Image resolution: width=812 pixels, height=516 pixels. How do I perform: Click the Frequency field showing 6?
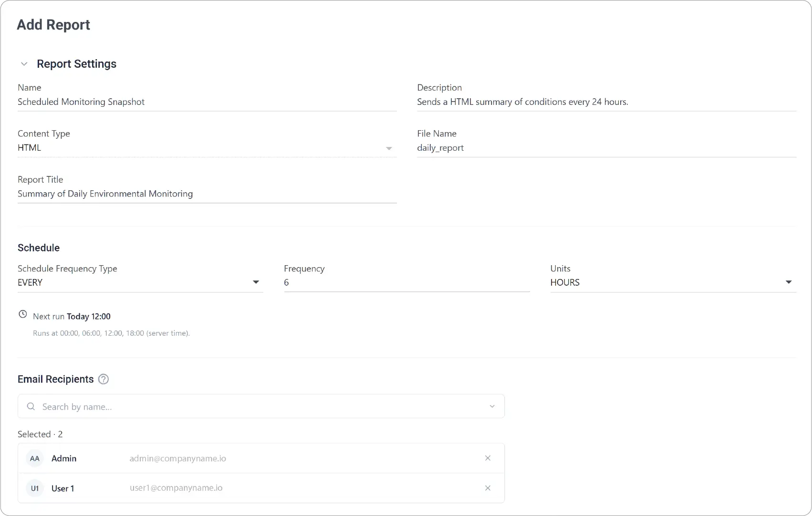point(407,282)
